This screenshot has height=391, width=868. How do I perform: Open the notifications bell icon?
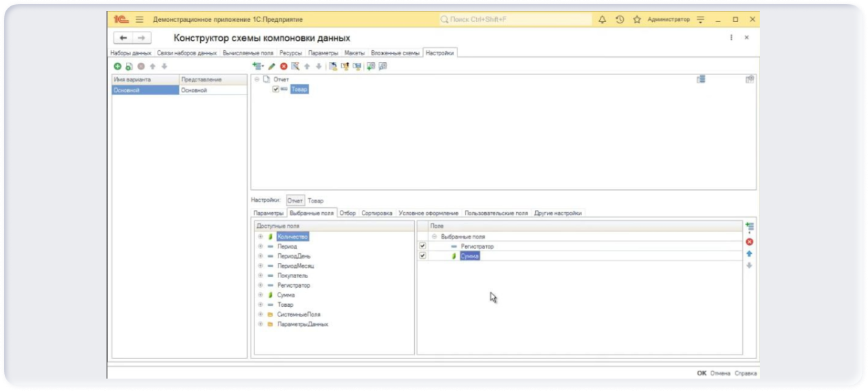603,19
